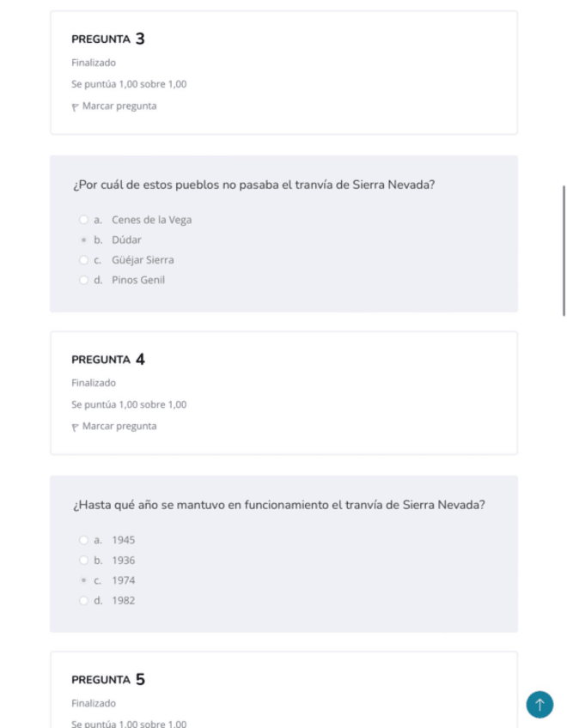Select the Cenes de la Vega radio option
This screenshot has height=728, width=567.
(x=83, y=220)
